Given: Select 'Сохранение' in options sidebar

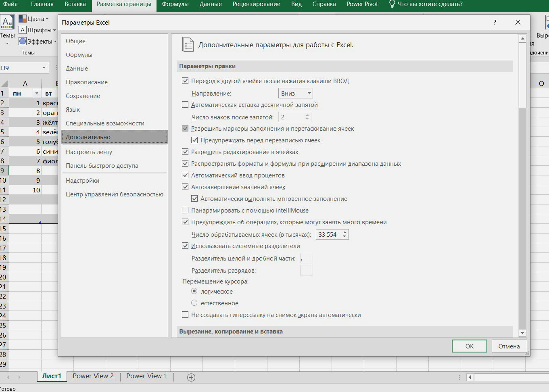Looking at the screenshot, I should [115, 96].
